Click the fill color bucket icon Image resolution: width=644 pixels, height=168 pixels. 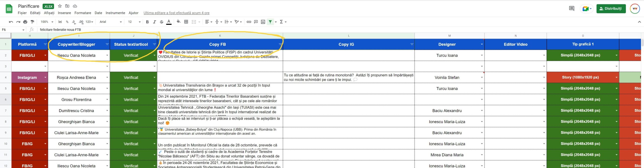[x=178, y=22]
